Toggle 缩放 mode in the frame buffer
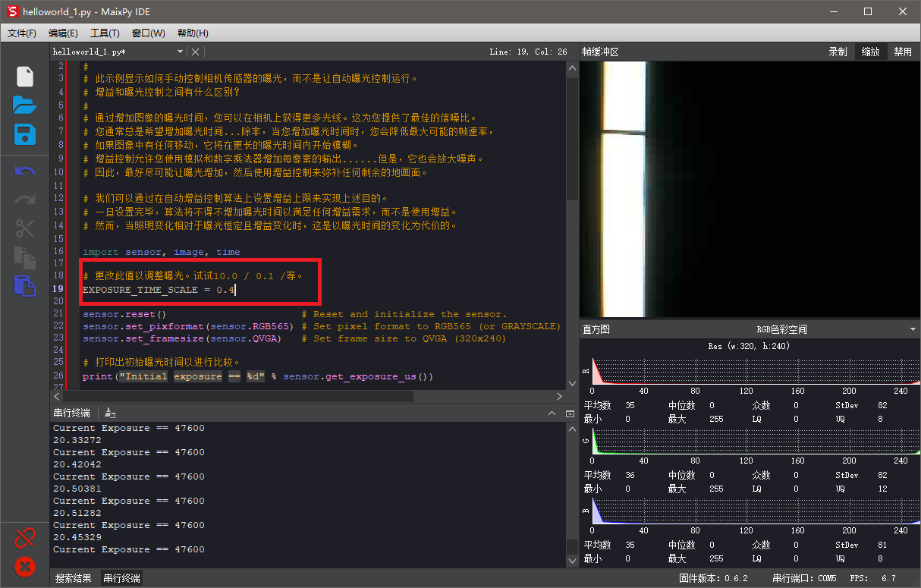This screenshot has height=588, width=921. click(x=869, y=52)
